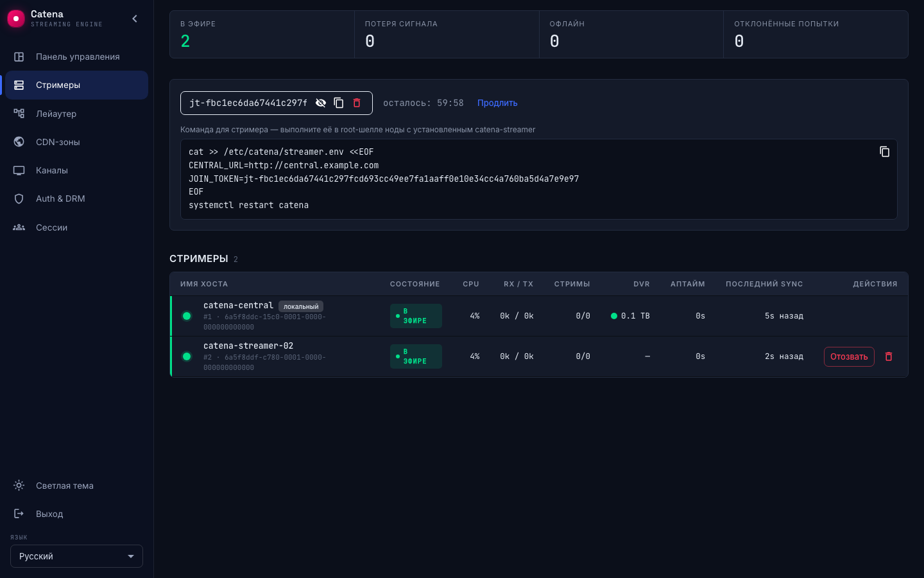The height and width of the screenshot is (578, 924).
Task: Click В ЭФИРЕ status badge for catena-streamer-02
Action: (416, 356)
